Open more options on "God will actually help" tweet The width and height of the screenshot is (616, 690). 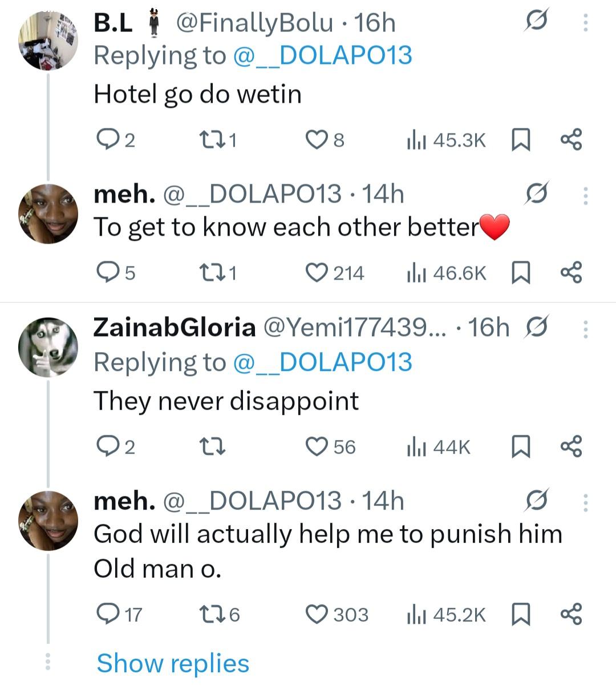[x=585, y=502]
